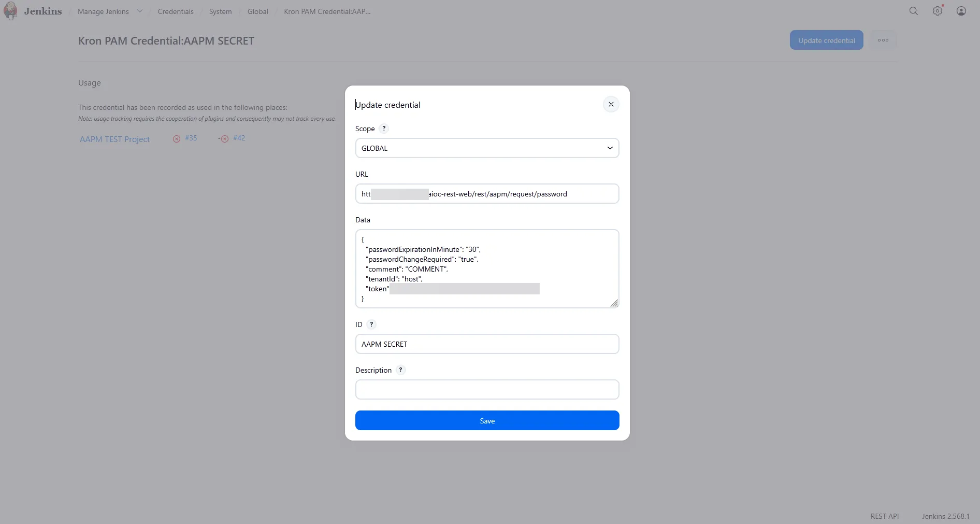Open the REST API link
This screenshot has width=980, height=524.
tap(885, 516)
